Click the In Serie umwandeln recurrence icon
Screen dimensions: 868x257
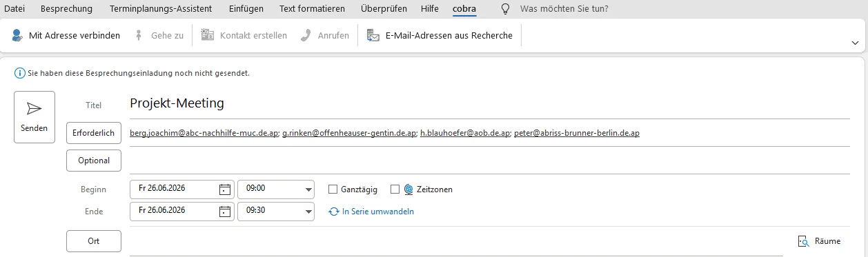[x=334, y=212]
